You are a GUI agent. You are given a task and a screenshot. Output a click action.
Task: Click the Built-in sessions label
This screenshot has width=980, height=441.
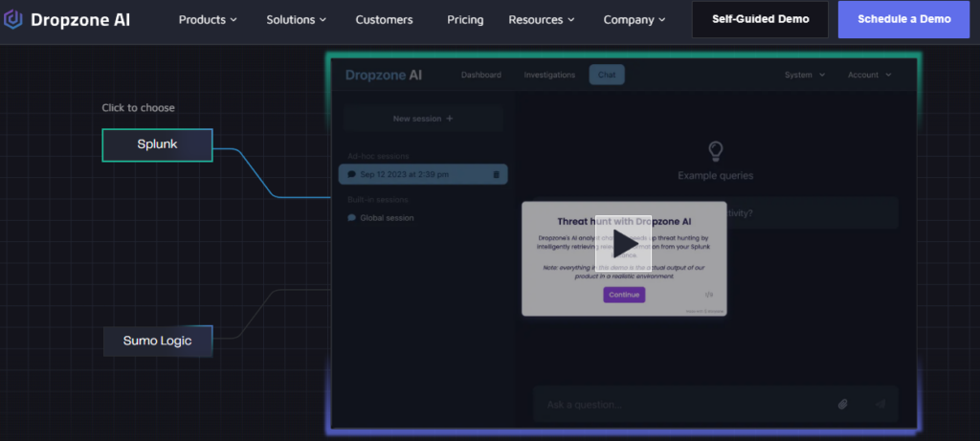pyautogui.click(x=377, y=200)
